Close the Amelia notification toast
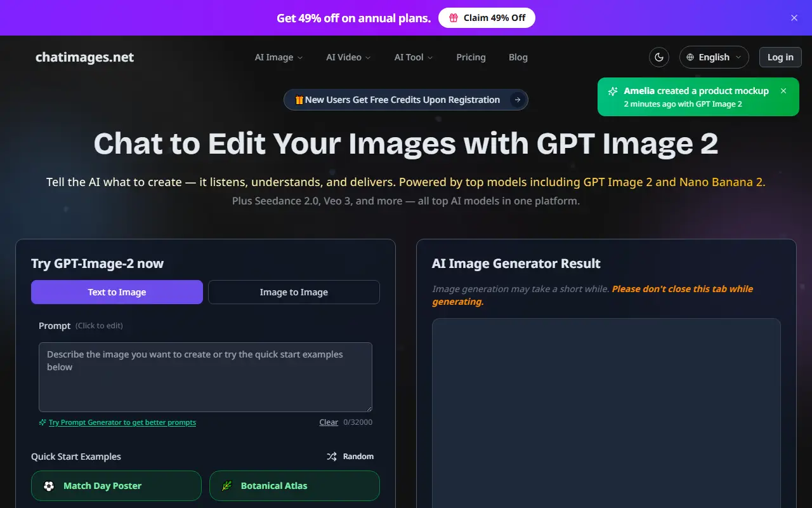 pyautogui.click(x=783, y=91)
